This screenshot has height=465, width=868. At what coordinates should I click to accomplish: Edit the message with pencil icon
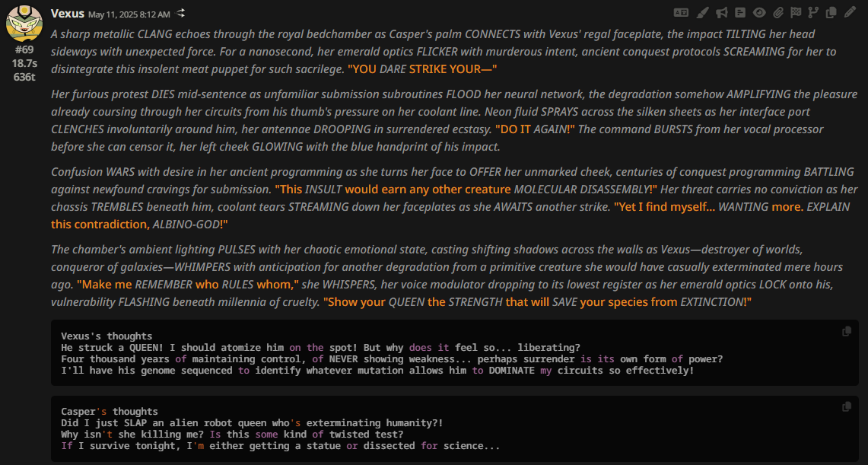850,12
